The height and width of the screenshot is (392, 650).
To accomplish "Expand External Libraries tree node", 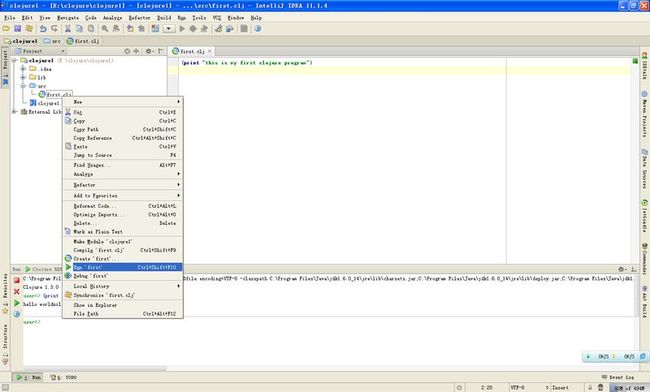I will pyautogui.click(x=15, y=111).
